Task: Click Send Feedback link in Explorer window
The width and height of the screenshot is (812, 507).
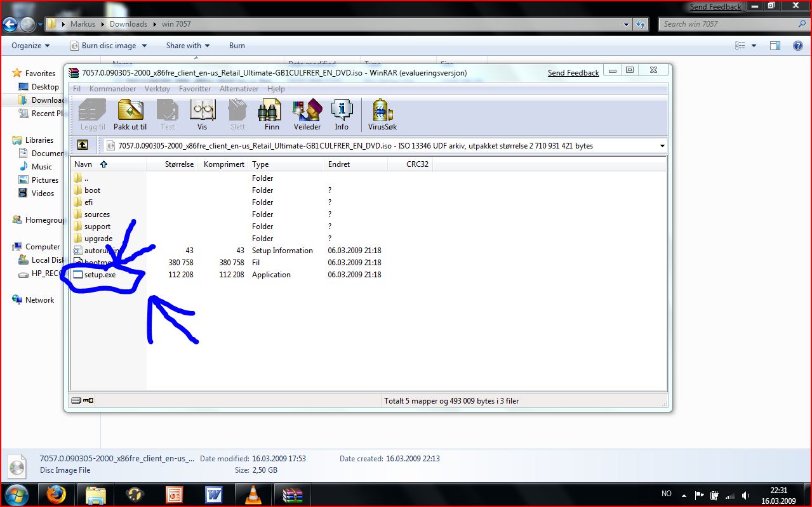Action: [x=715, y=7]
